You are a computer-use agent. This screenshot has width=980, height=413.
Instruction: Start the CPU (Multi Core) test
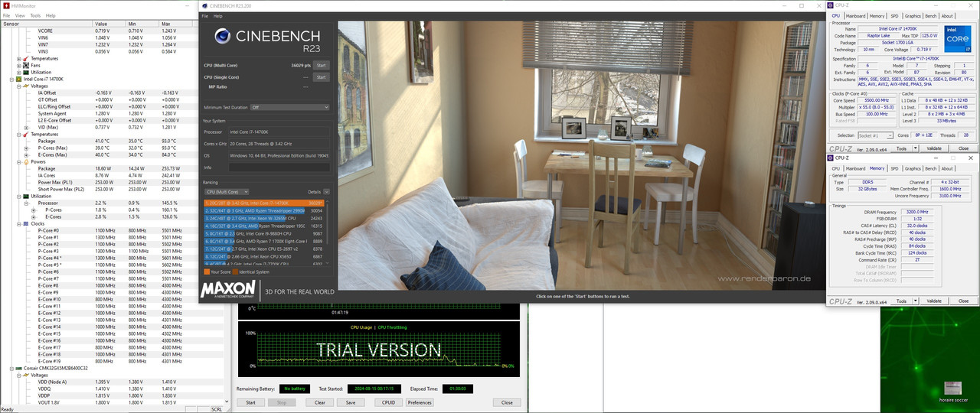coord(321,65)
